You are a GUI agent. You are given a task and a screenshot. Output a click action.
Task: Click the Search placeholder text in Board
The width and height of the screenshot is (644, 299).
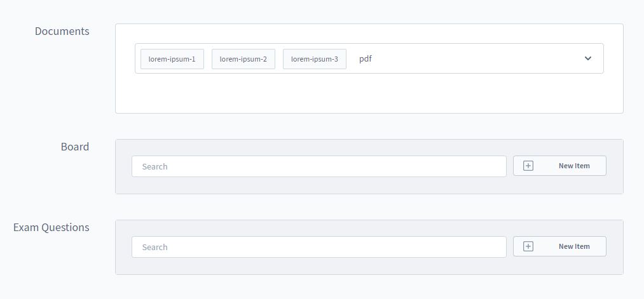point(155,166)
